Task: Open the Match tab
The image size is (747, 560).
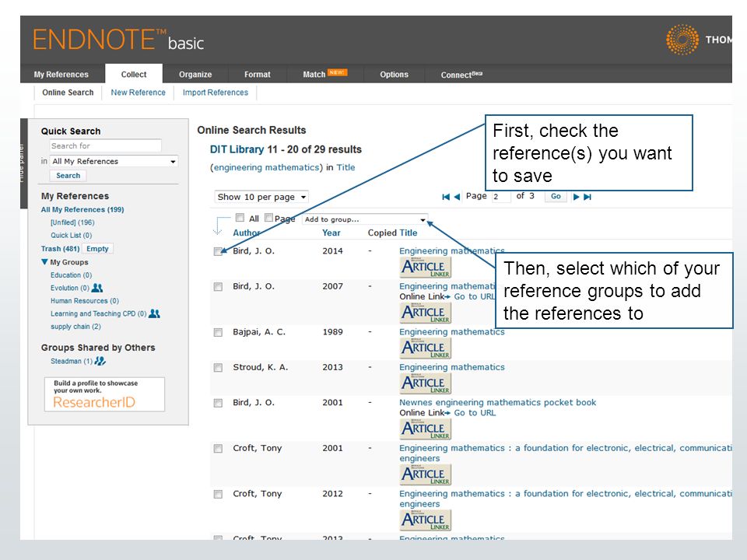Action: click(324, 74)
